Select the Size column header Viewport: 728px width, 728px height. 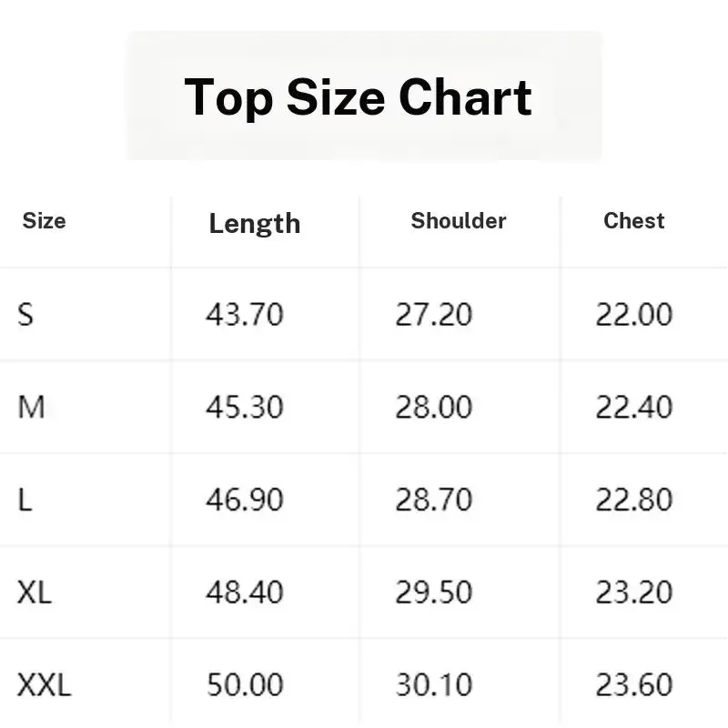(x=44, y=220)
